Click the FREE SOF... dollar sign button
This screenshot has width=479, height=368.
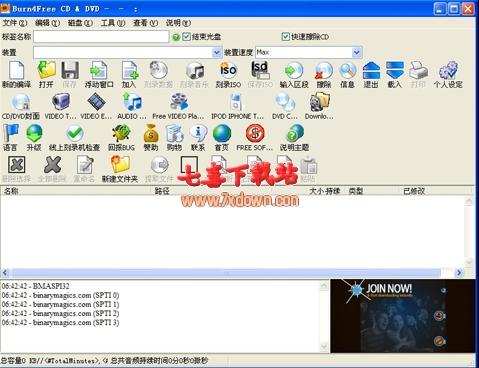coord(255,133)
